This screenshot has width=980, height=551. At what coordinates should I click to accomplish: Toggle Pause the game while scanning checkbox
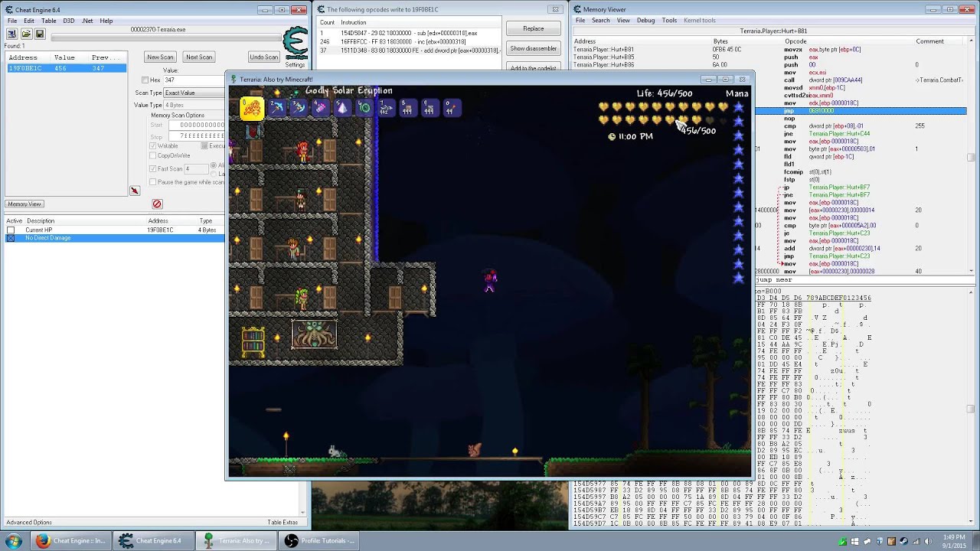(x=153, y=182)
